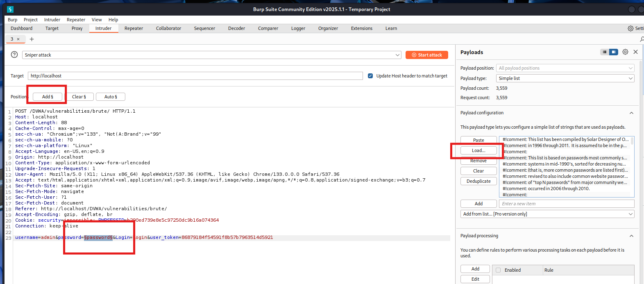Switch Payloads panel to right layout icon
The width and height of the screenshot is (644, 284).
(614, 52)
